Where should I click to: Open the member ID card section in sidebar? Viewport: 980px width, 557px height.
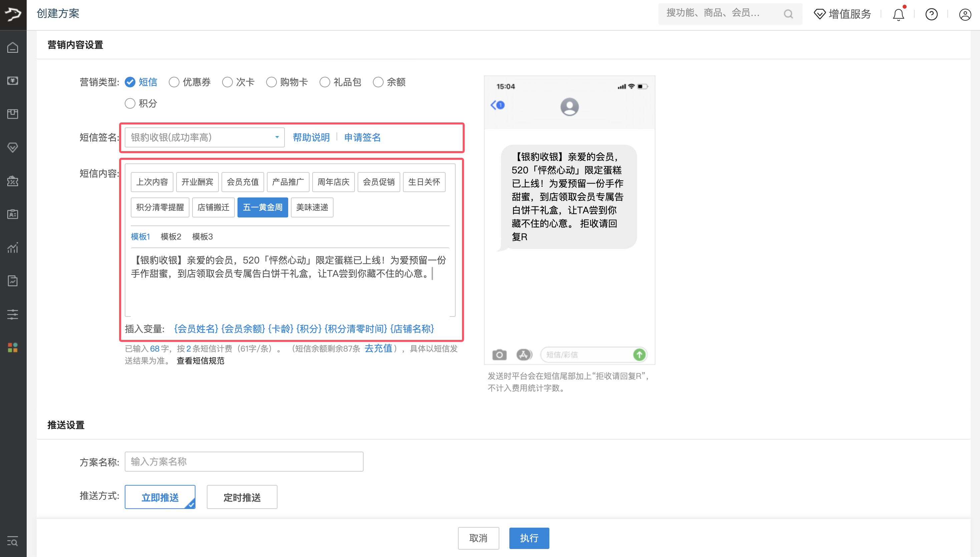(x=13, y=214)
